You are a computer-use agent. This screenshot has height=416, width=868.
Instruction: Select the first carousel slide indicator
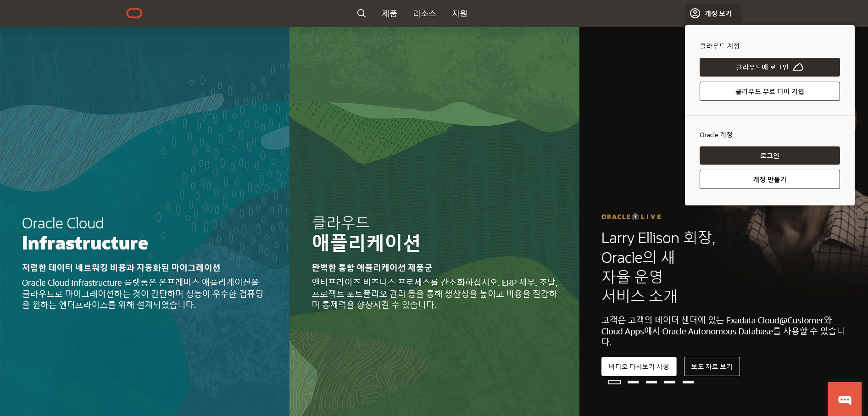(x=615, y=382)
